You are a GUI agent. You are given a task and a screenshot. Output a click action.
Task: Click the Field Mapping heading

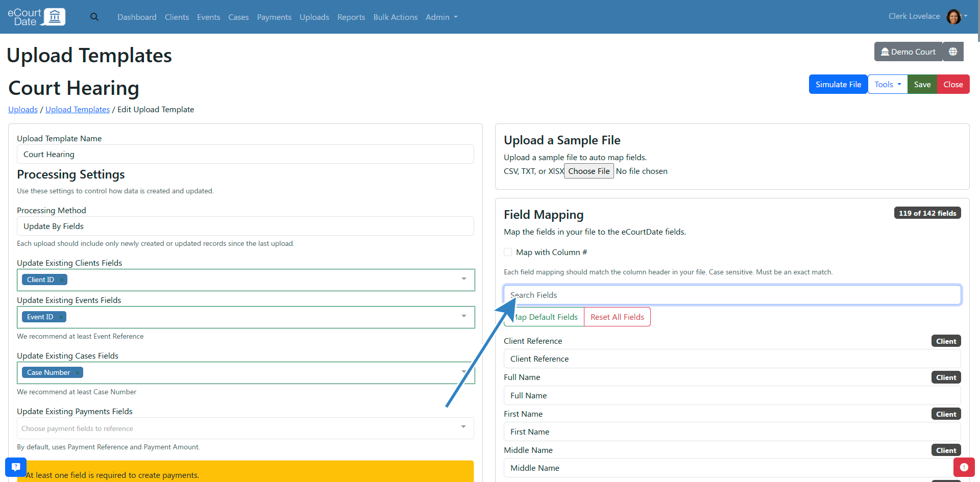coord(544,215)
